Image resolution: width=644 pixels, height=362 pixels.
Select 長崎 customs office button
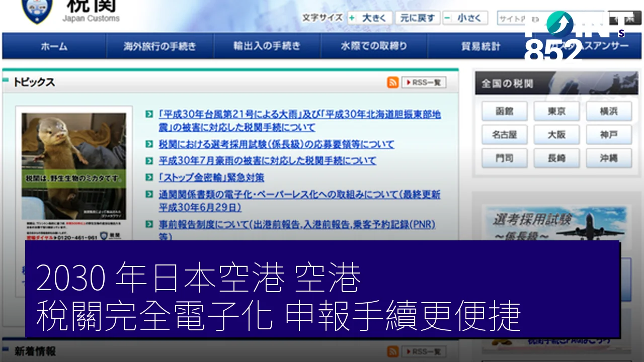pos(557,158)
